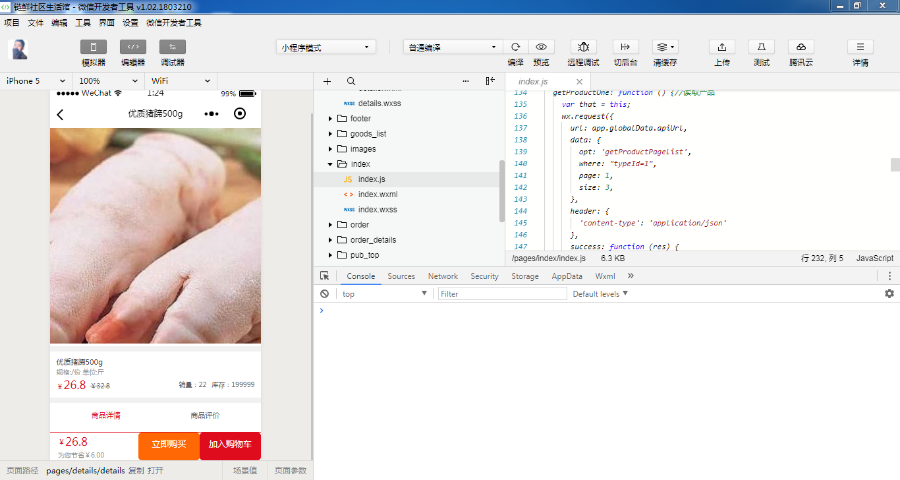
Task: Open the console settings gear icon
Action: pos(889,294)
